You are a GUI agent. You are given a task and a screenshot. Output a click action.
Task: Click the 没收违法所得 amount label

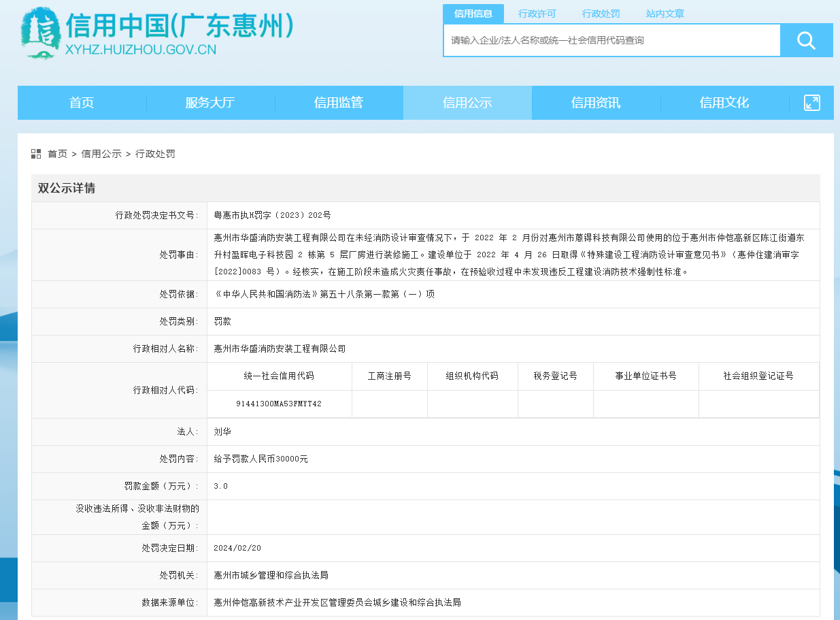tap(137, 517)
